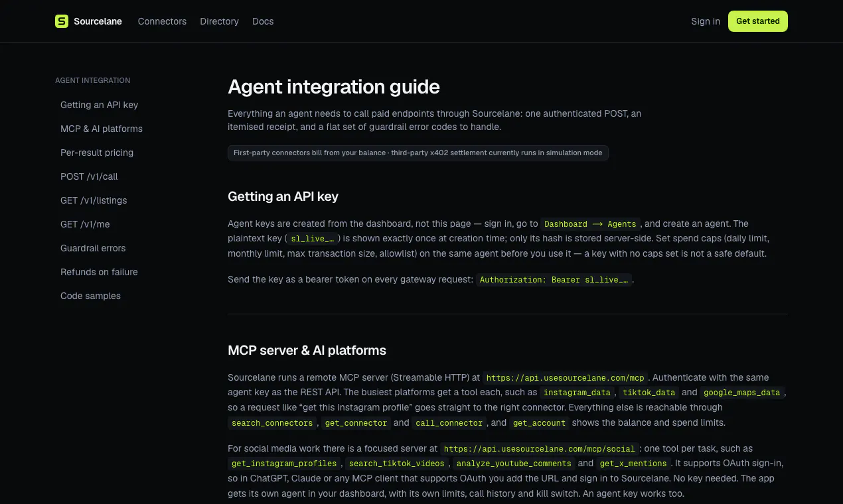Jump to Guardrail errors section
The width and height of the screenshot is (843, 504).
tap(93, 248)
